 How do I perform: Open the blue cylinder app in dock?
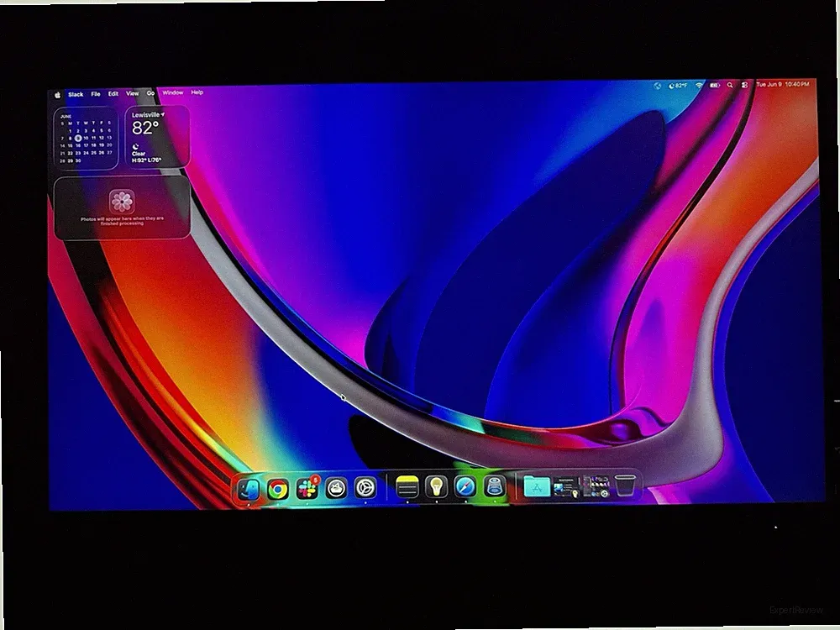495,487
